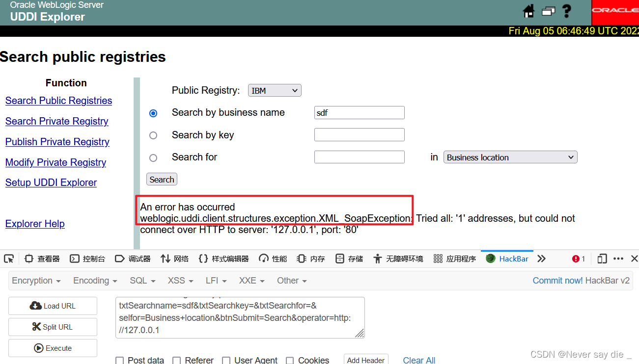This screenshot has width=639, height=364.
Task: Activate the element picker icon in devtools
Action: tap(8, 259)
